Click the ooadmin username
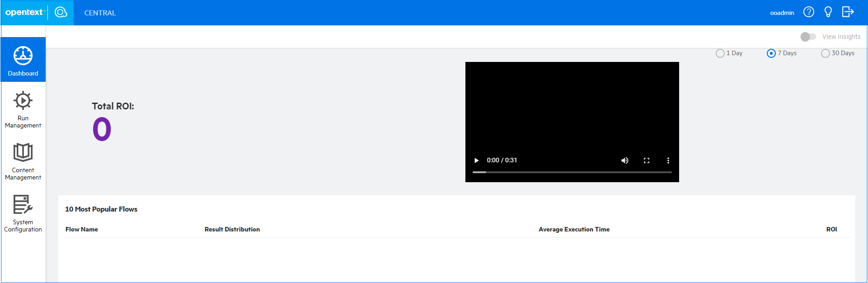 (x=782, y=13)
